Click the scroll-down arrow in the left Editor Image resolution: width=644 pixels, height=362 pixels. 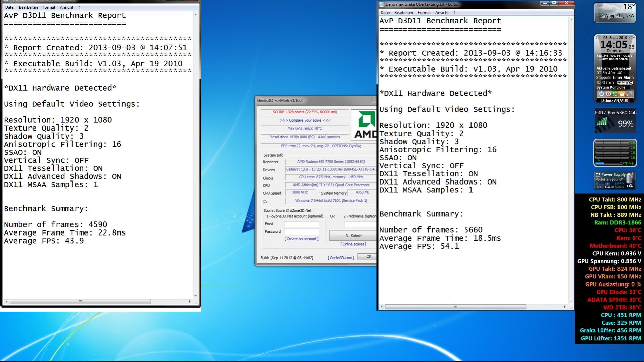196,296
